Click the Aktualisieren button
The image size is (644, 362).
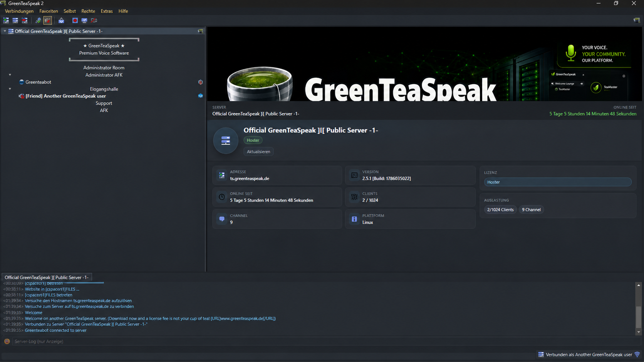(x=258, y=152)
